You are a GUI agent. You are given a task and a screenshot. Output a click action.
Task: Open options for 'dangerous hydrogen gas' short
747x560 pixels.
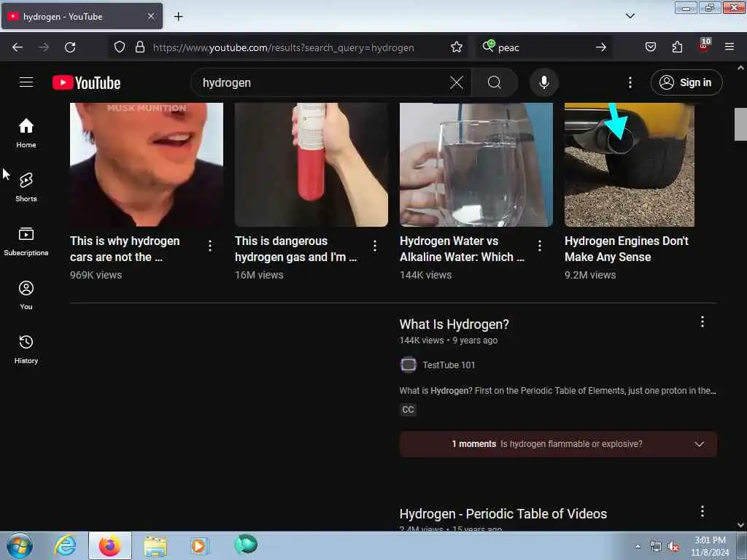[x=375, y=246]
